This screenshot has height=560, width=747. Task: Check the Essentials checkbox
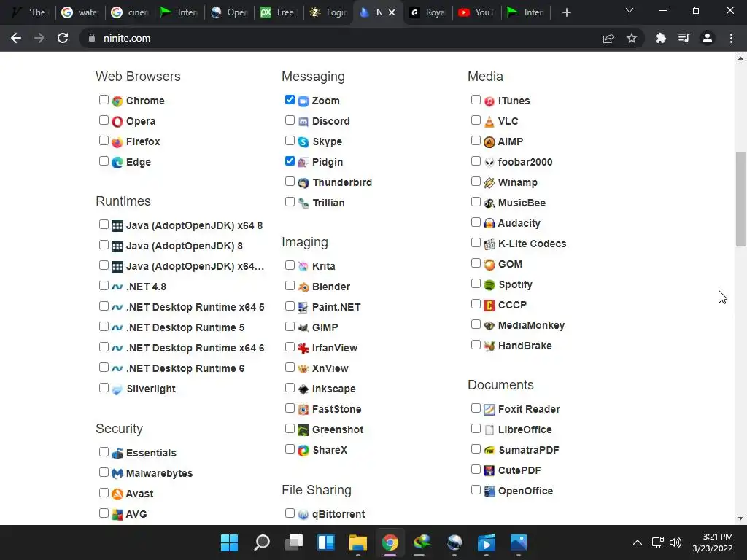click(104, 451)
